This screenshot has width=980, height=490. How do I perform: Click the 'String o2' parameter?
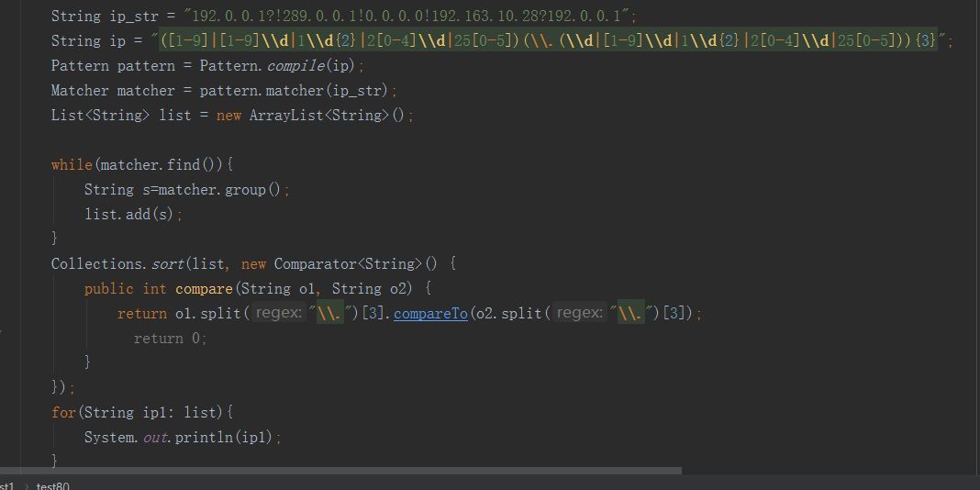click(x=369, y=289)
